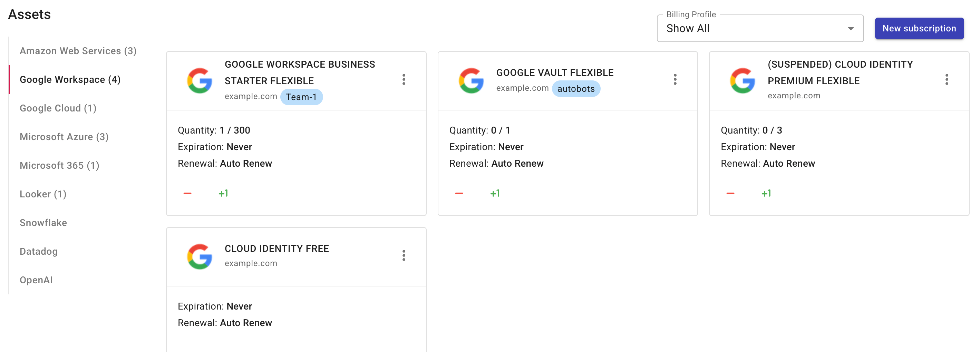Decrease quantity on Cloud Identity Premium card
Image resolution: width=980 pixels, height=352 pixels.
tap(730, 194)
